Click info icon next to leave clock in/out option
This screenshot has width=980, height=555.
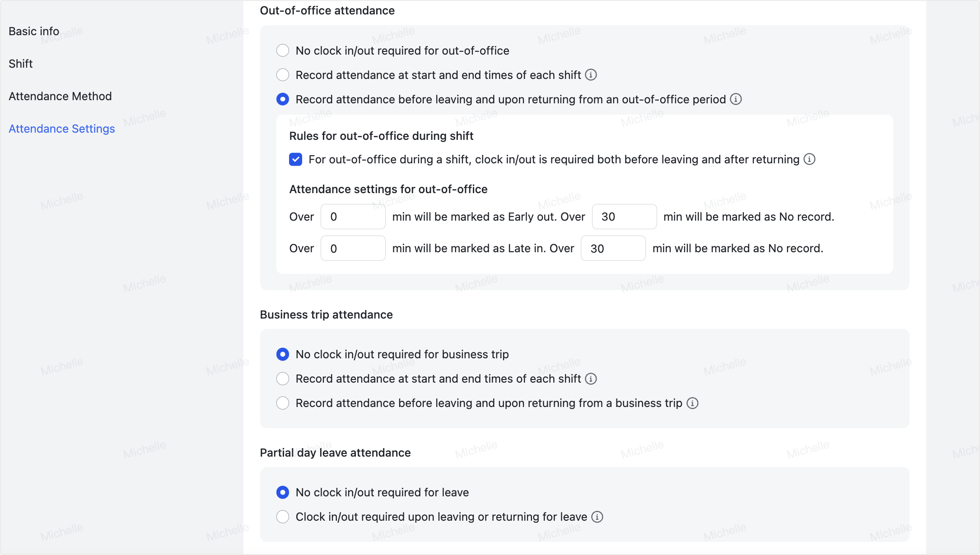pos(597,517)
